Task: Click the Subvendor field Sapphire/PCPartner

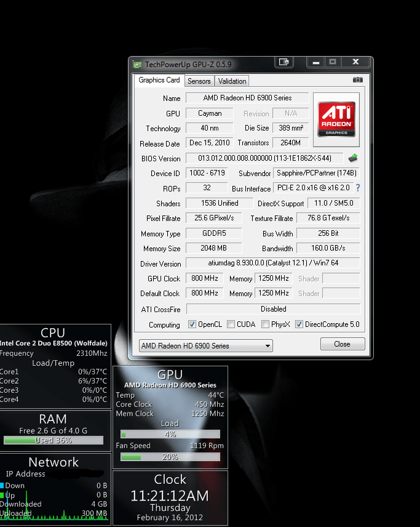Action: tap(316, 173)
